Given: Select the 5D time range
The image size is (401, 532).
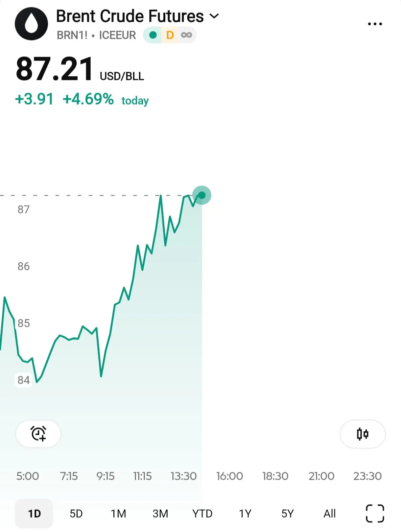Looking at the screenshot, I should [x=76, y=513].
